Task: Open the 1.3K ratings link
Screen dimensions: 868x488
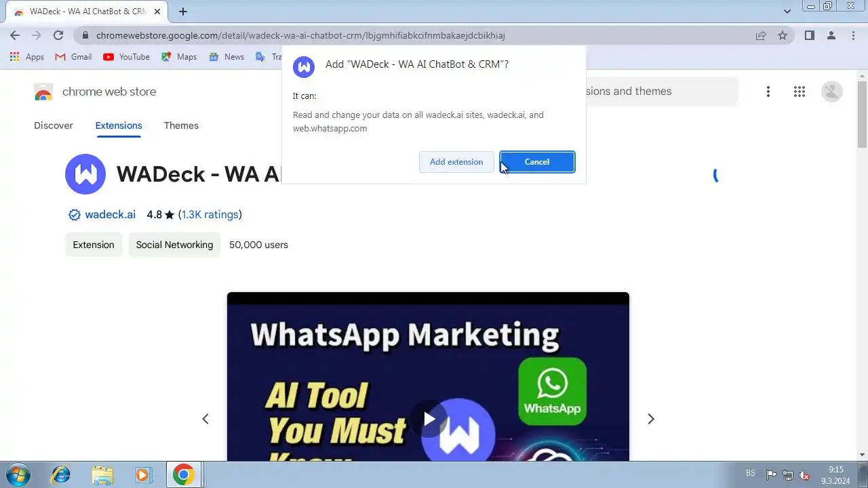Action: (x=210, y=215)
